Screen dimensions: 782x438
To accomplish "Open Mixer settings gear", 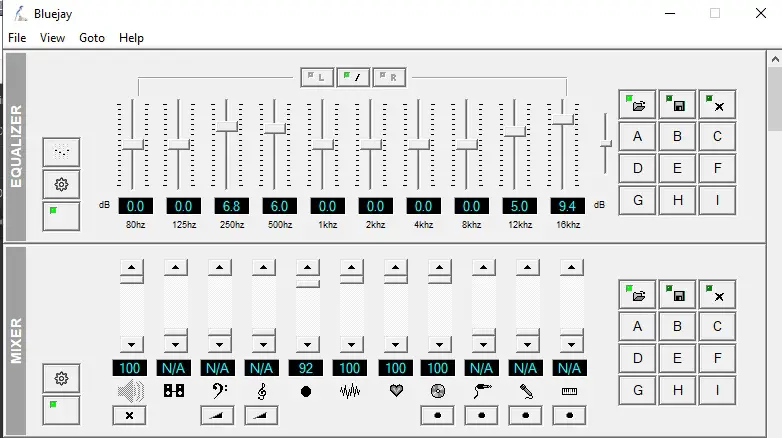I will tap(61, 378).
